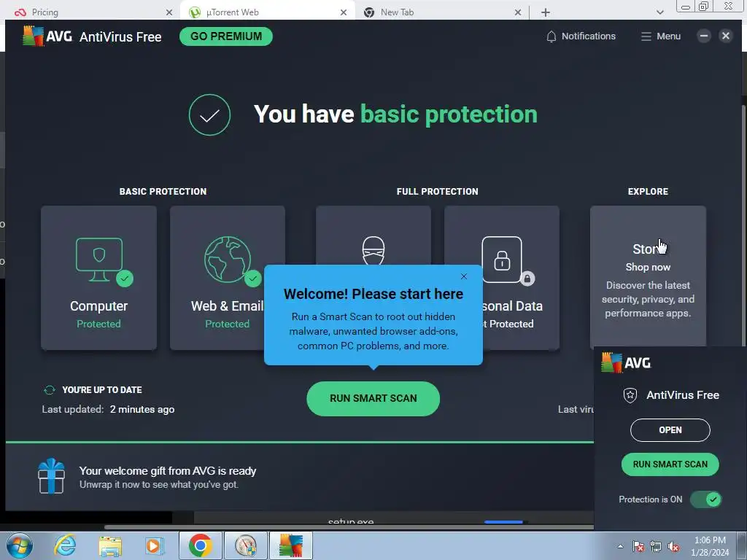Viewport: 747px width, 560px height.
Task: Click the muted volume tray icon
Action: (x=673, y=546)
